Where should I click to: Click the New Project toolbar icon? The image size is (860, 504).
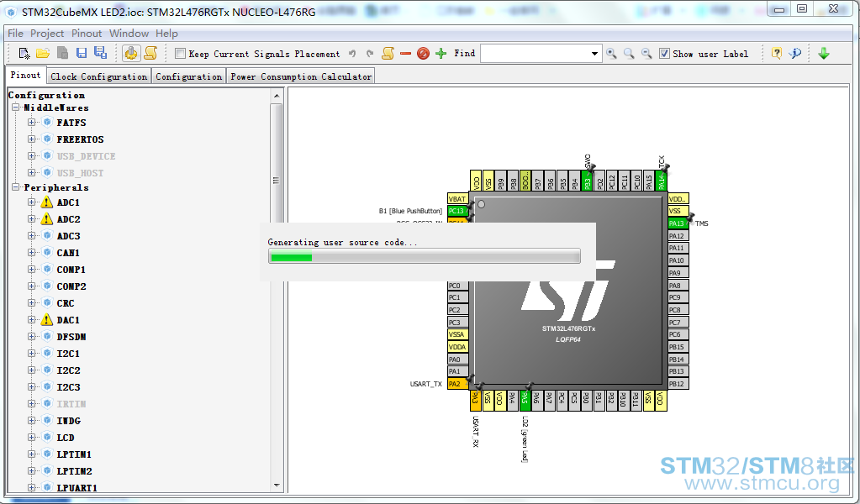tap(24, 53)
